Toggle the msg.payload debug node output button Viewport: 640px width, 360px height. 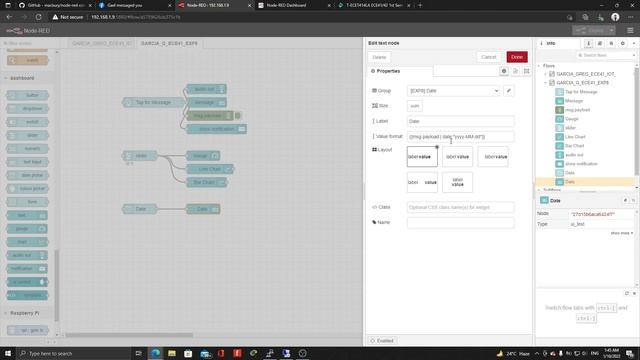[238, 116]
